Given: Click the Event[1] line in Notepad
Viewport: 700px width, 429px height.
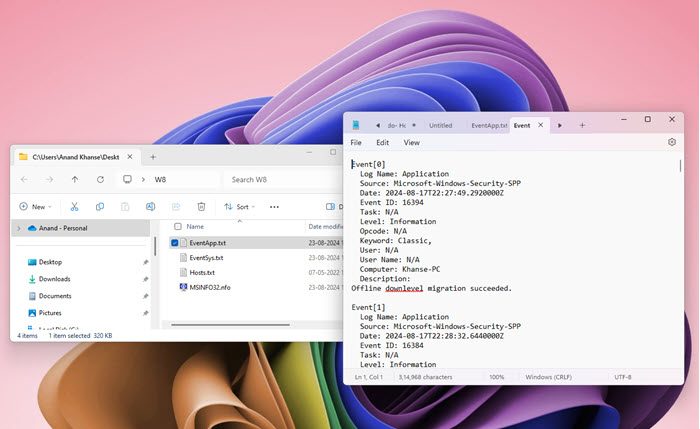Looking at the screenshot, I should [368, 307].
